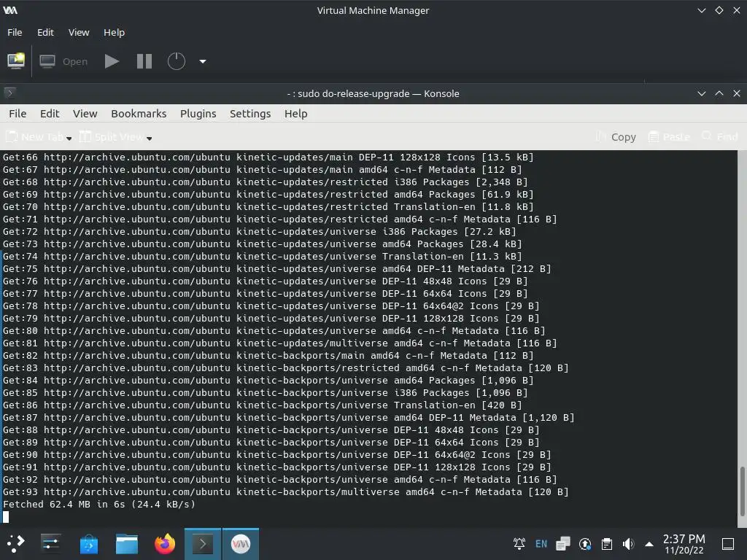Click Split View in Konsole toolbar
The image size is (747, 560).
click(x=112, y=137)
